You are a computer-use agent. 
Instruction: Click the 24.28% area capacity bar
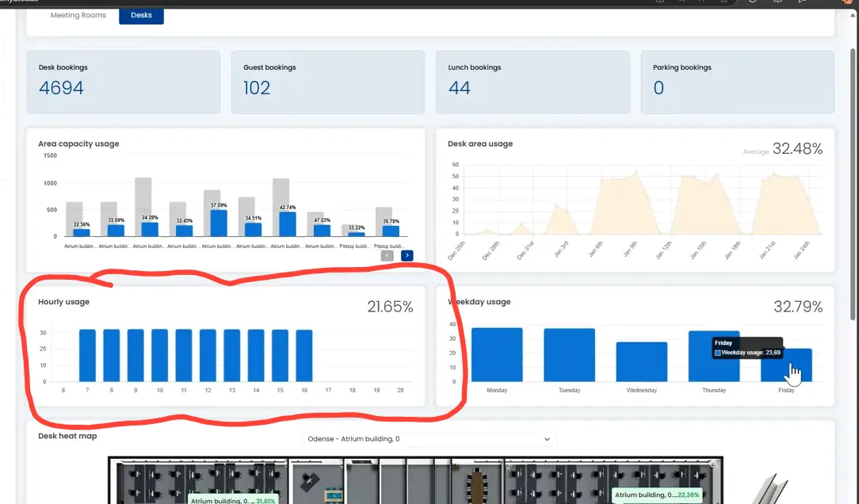coord(150,229)
